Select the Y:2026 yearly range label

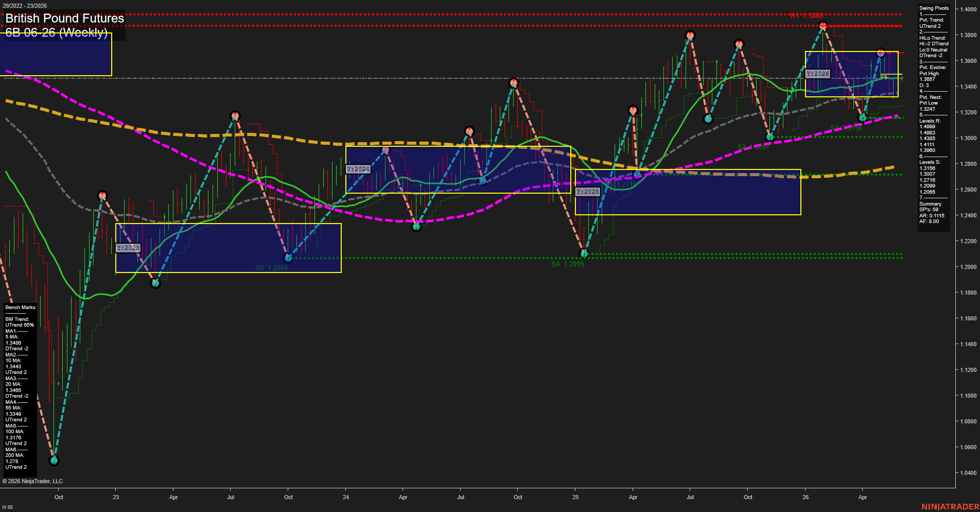coord(818,74)
